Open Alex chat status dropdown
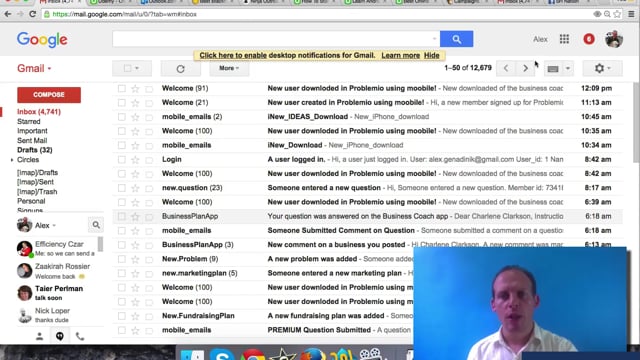 tap(45, 225)
